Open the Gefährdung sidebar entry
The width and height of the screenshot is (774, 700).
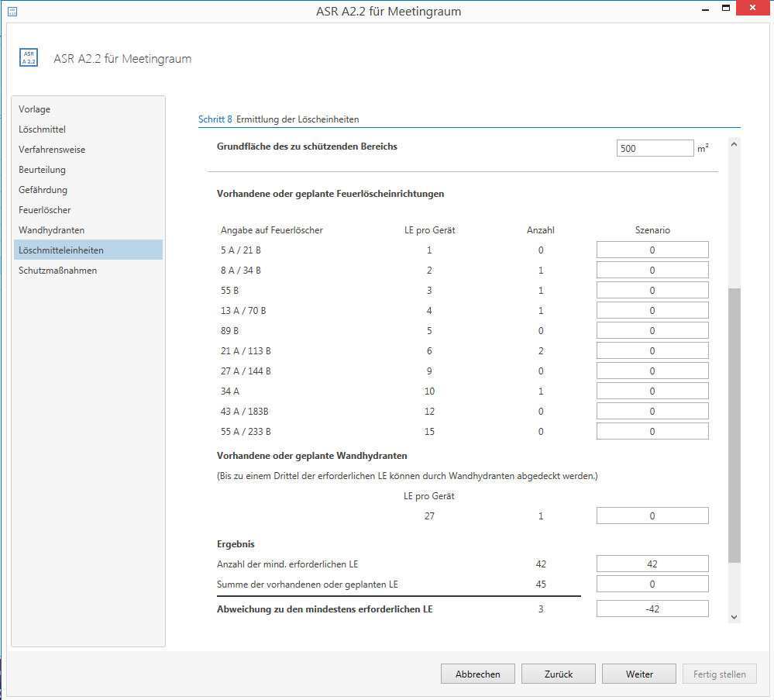point(43,190)
